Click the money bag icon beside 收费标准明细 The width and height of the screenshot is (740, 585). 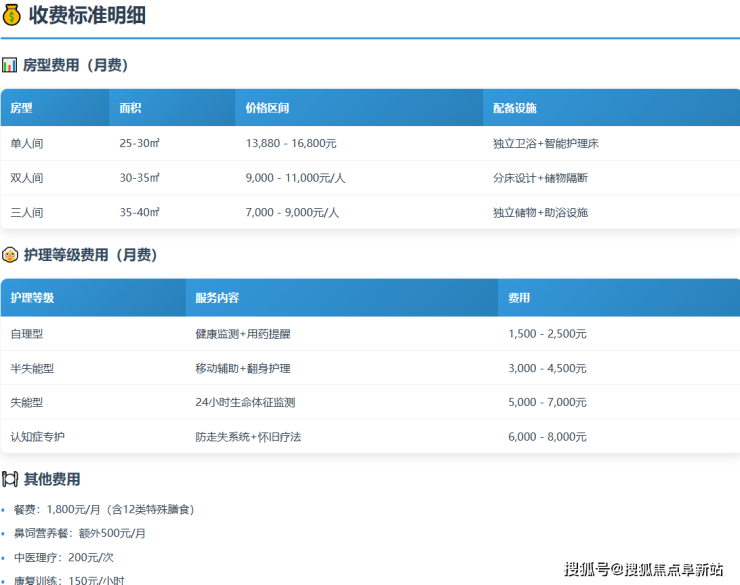coord(12,16)
